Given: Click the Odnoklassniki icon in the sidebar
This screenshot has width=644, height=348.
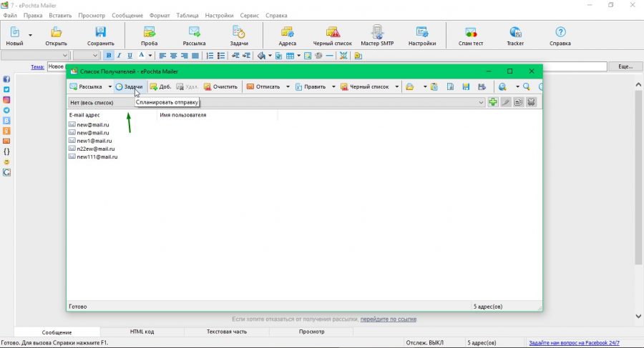Looking at the screenshot, I should click(x=6, y=131).
